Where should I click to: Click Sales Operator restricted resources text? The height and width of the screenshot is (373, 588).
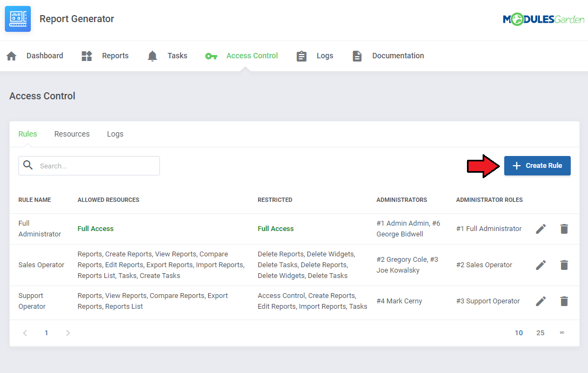306,265
